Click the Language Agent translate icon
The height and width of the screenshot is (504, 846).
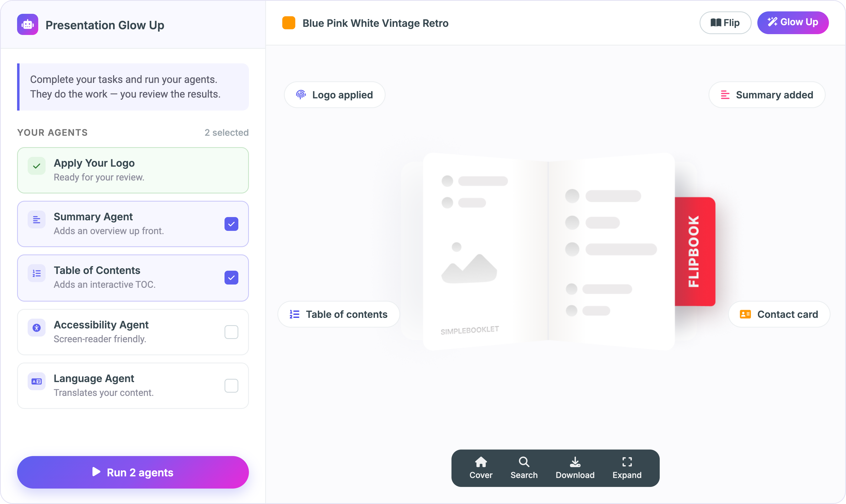click(37, 382)
